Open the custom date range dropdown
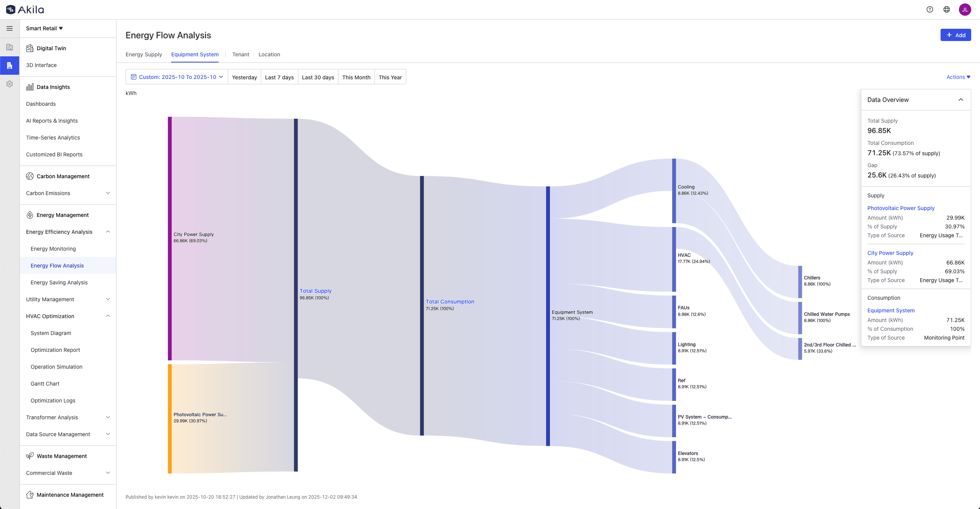This screenshot has width=980, height=509. pos(177,77)
